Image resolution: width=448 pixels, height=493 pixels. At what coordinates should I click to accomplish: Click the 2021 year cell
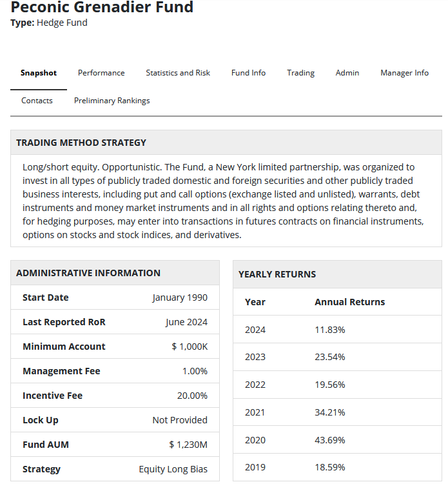(x=255, y=412)
